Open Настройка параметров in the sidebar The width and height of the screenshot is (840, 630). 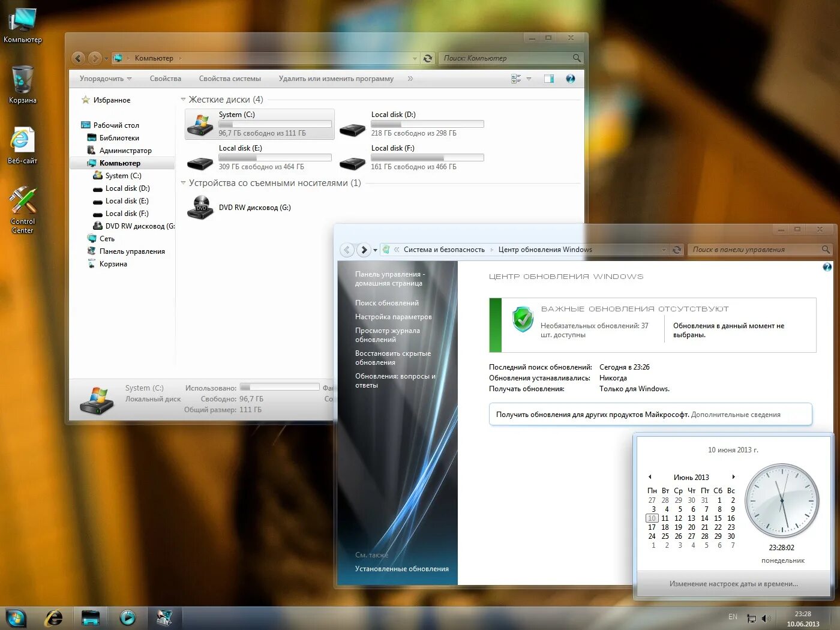(x=394, y=317)
